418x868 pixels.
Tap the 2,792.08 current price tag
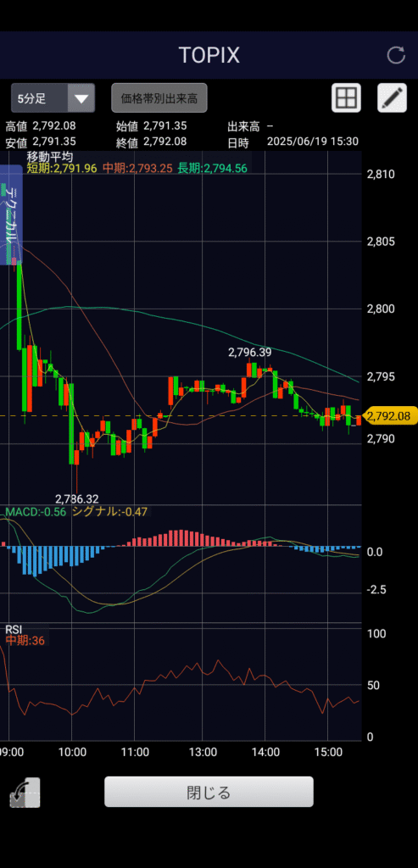(389, 415)
